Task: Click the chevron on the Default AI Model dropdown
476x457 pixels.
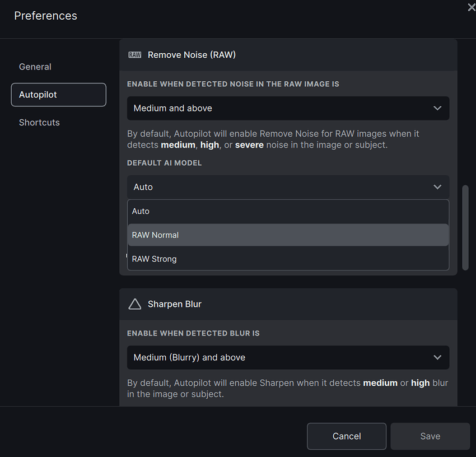Action: coord(437,187)
